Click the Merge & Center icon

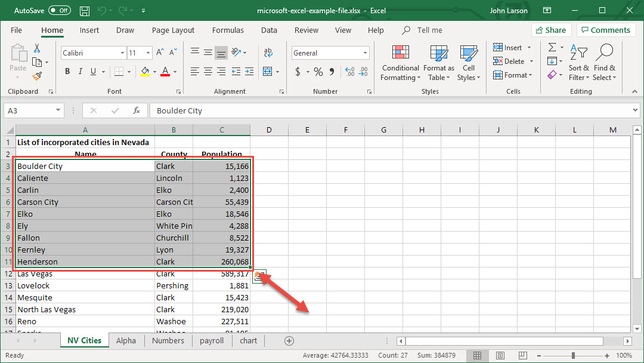(268, 71)
